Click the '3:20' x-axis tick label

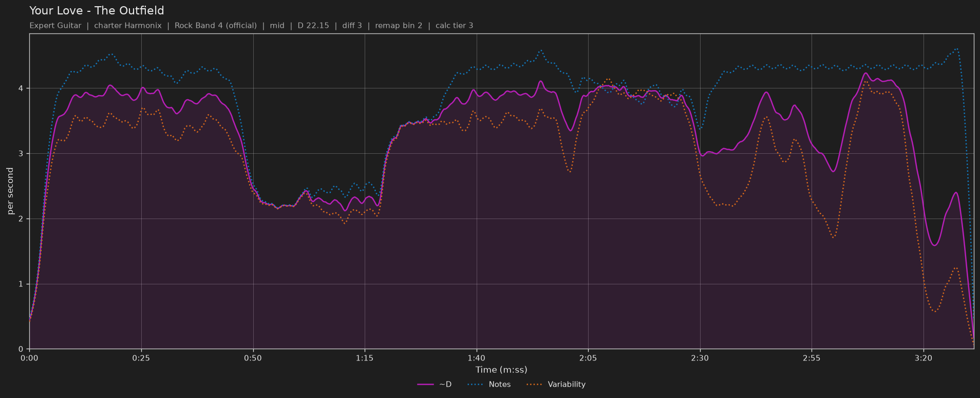click(924, 358)
